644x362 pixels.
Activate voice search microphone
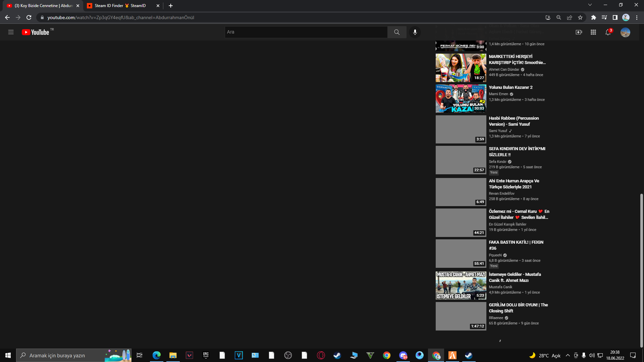coord(415,32)
